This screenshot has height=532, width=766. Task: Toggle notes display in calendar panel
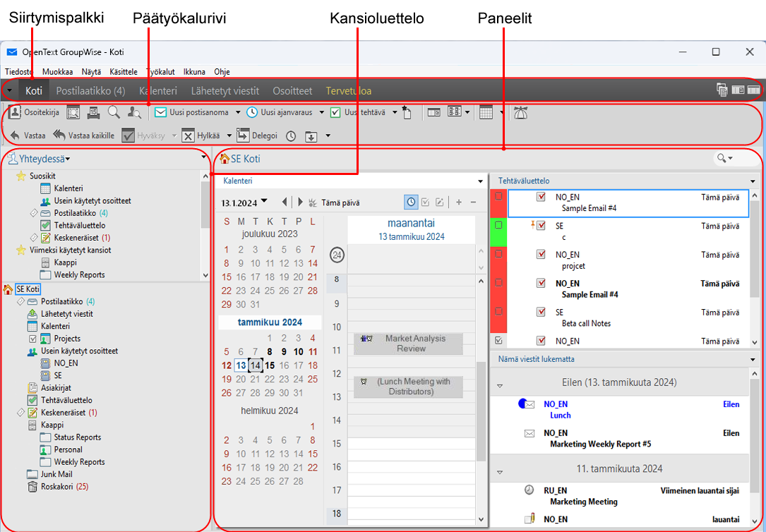[x=440, y=202]
